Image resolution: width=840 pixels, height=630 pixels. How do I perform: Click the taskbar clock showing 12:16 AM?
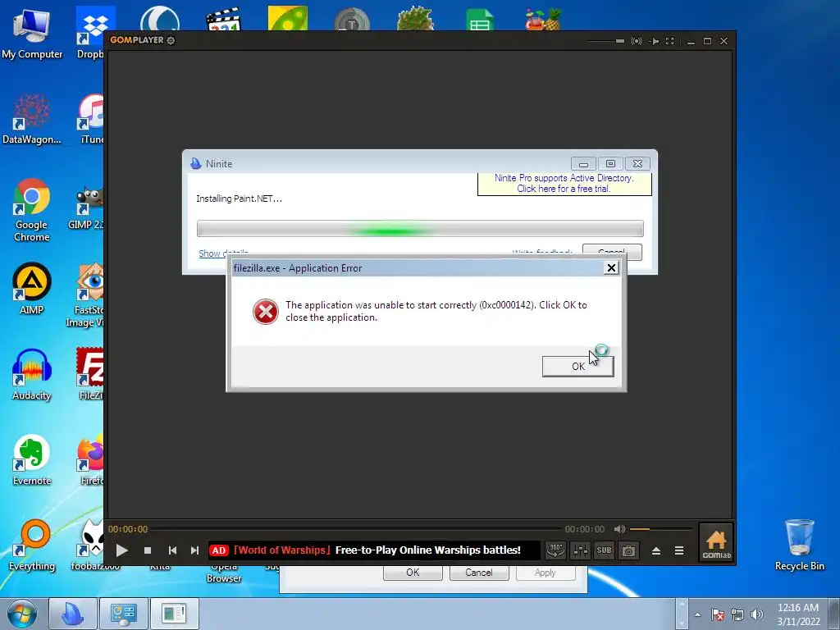pyautogui.click(x=798, y=614)
